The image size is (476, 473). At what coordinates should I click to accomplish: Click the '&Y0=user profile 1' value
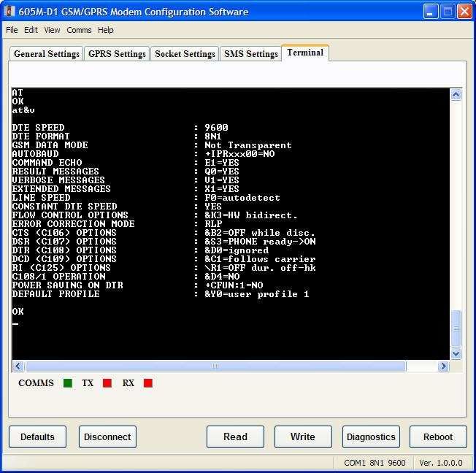pyautogui.click(x=257, y=294)
